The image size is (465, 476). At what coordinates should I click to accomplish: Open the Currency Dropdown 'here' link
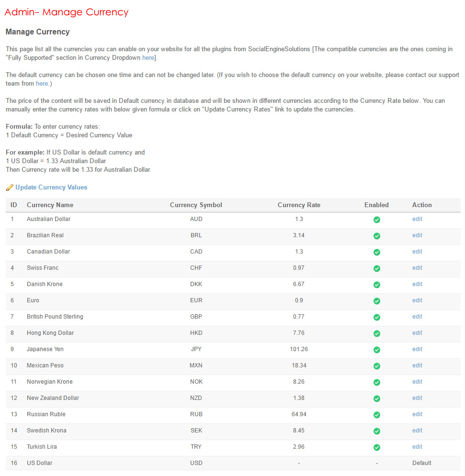coord(148,58)
